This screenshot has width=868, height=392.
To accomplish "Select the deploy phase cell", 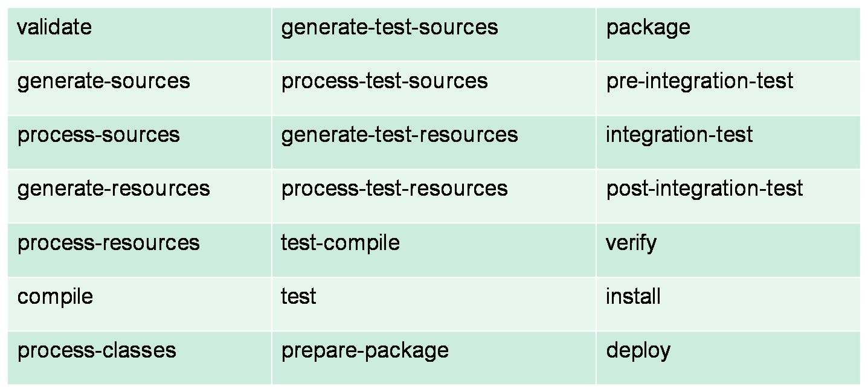I will [x=638, y=350].
